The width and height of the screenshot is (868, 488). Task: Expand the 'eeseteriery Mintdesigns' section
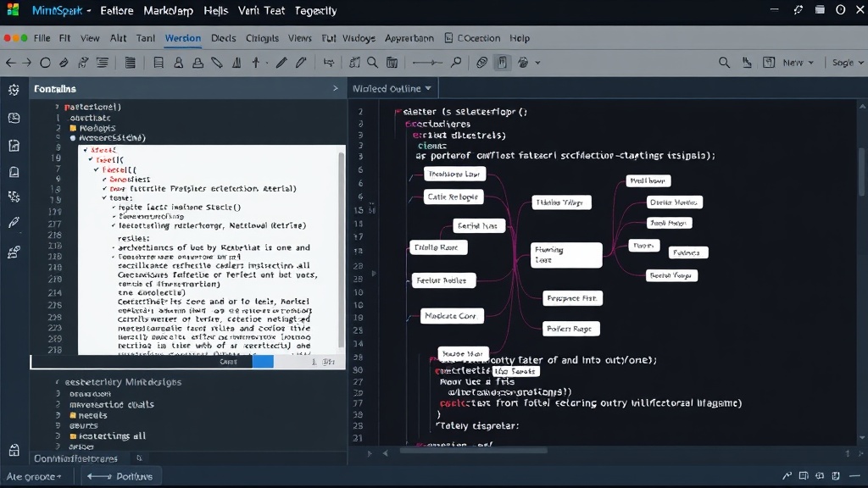[57, 382]
